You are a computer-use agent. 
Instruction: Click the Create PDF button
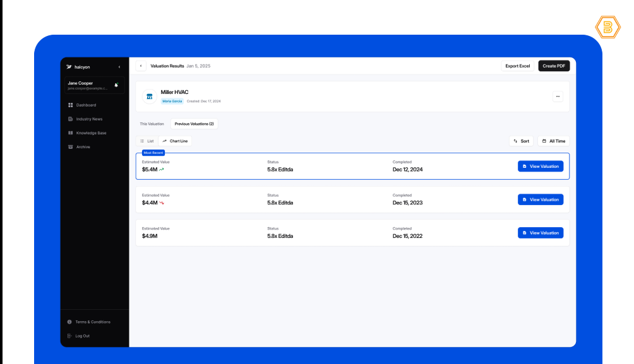554,66
